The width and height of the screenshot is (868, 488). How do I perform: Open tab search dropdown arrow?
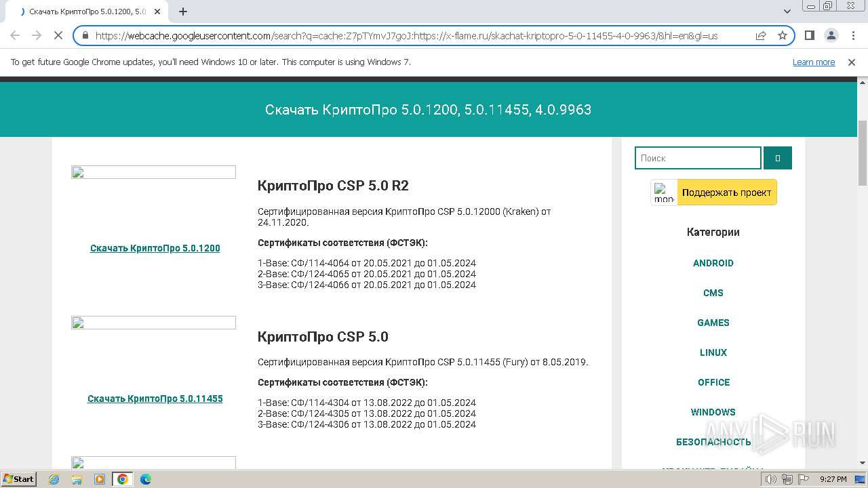(x=787, y=12)
